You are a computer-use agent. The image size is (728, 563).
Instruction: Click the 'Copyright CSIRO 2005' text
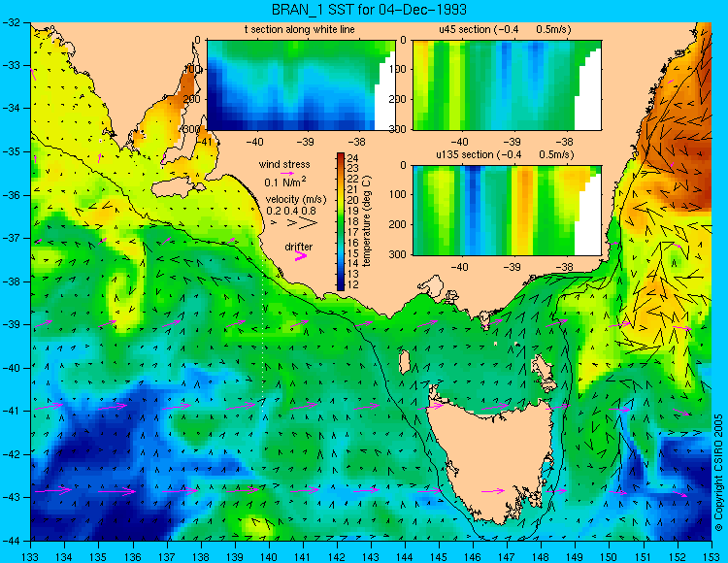718,474
